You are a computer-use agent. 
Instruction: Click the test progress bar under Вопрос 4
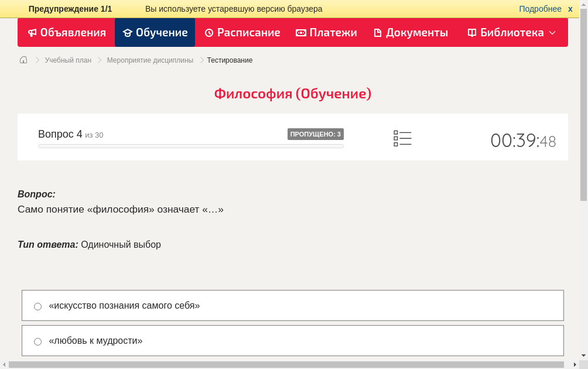pyautogui.click(x=190, y=146)
